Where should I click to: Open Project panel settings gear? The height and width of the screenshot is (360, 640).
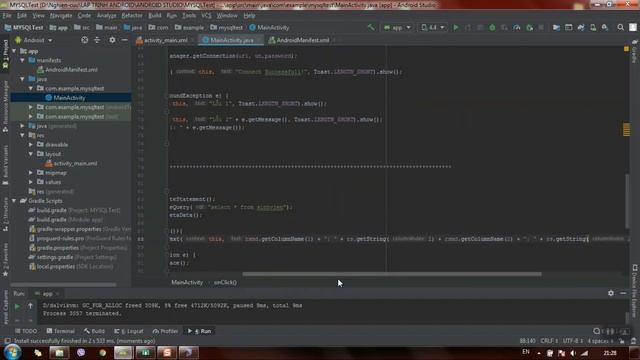112,40
